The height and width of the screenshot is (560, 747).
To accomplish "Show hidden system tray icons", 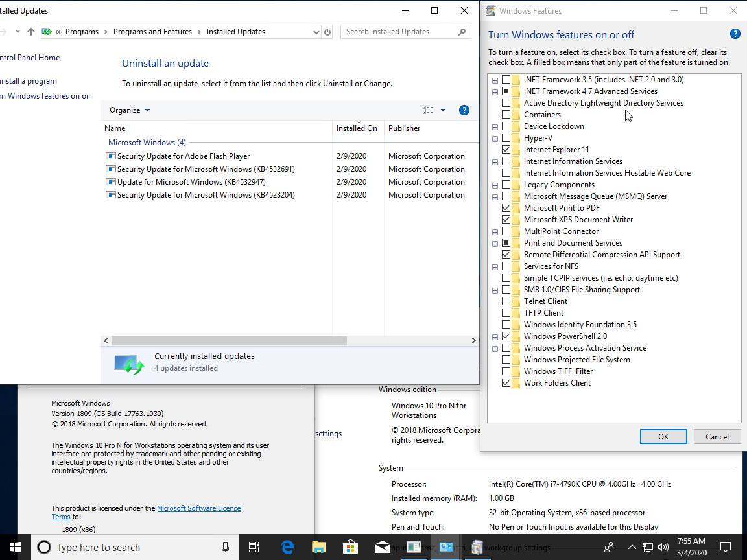I will tap(632, 547).
